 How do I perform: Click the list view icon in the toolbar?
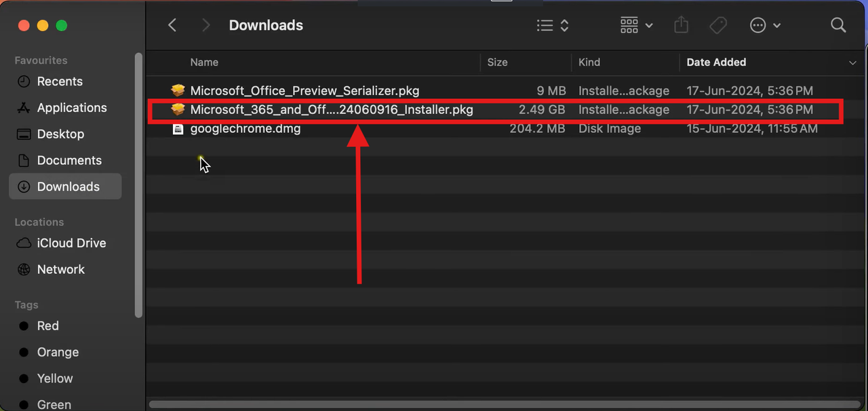(x=545, y=25)
